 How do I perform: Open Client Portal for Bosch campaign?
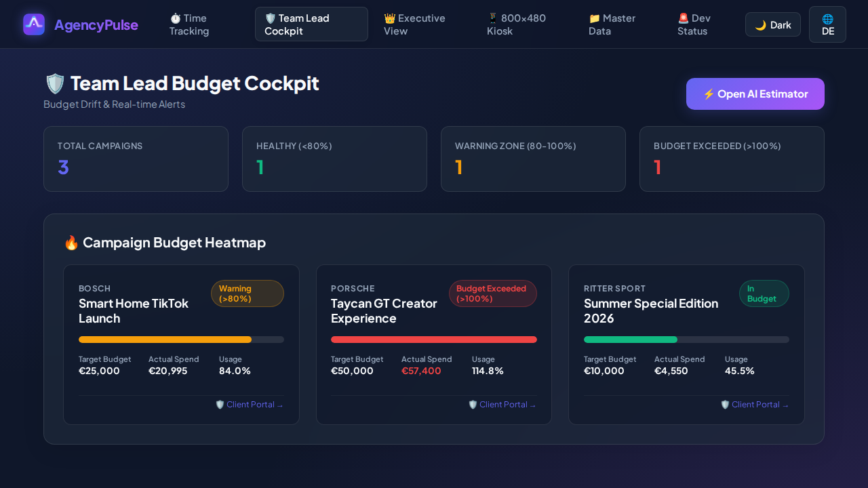point(250,405)
